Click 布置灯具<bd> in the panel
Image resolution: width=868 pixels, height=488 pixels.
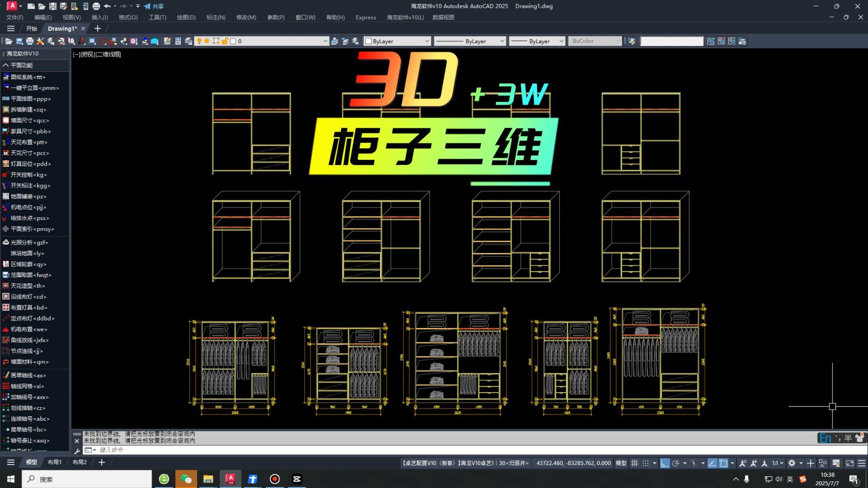[x=29, y=308]
